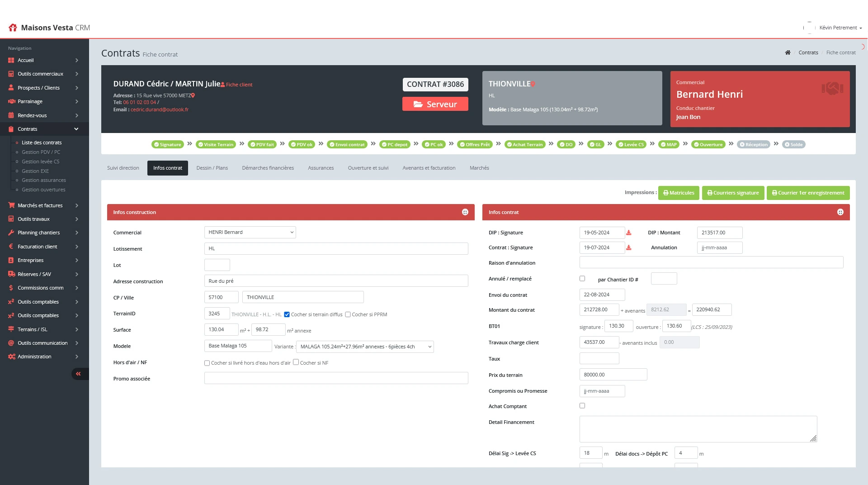Click the map pin next to THIONVILLE

click(x=533, y=84)
